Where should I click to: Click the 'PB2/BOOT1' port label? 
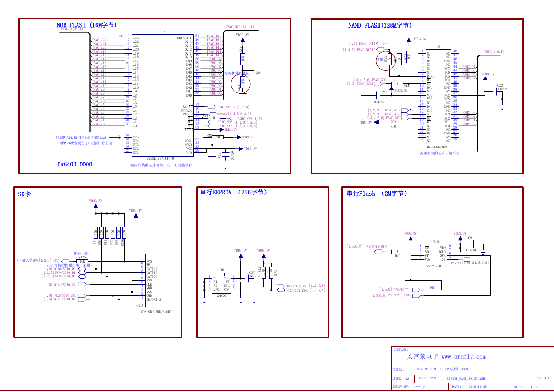(x=402, y=289)
